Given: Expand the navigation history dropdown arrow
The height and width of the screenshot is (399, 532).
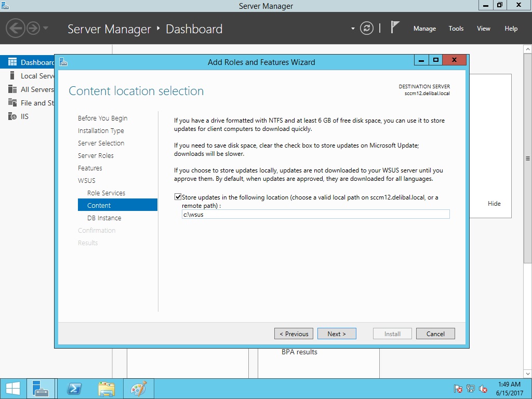Looking at the screenshot, I should click(46, 28).
